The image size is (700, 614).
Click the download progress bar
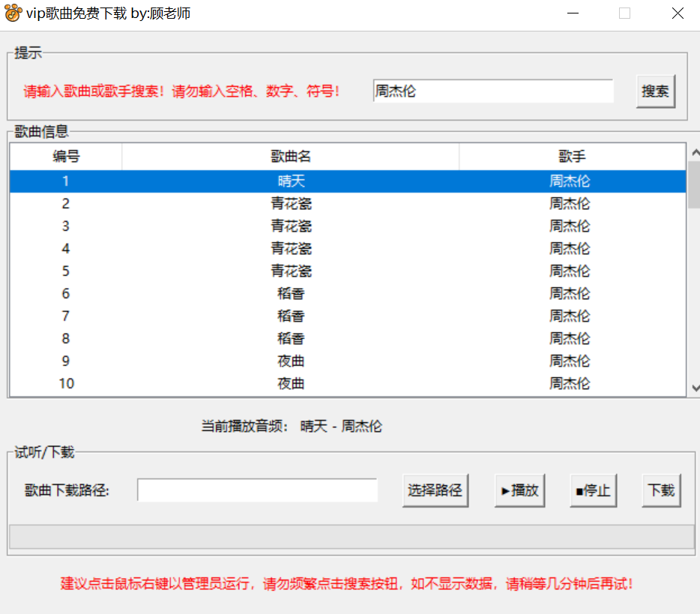[351, 536]
